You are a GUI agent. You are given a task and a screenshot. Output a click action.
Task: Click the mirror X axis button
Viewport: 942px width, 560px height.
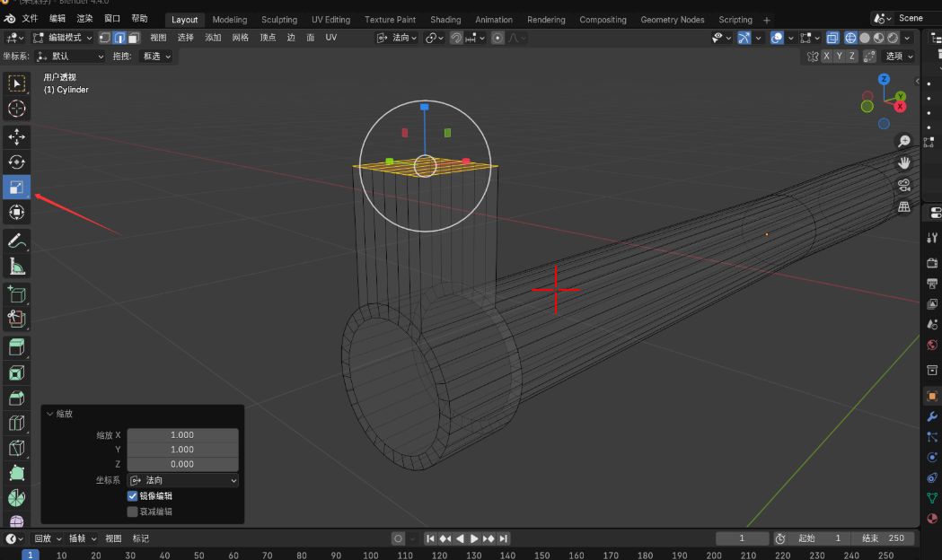click(826, 56)
